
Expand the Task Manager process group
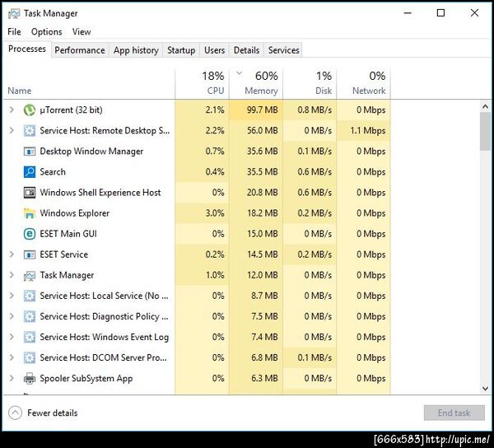(12, 275)
